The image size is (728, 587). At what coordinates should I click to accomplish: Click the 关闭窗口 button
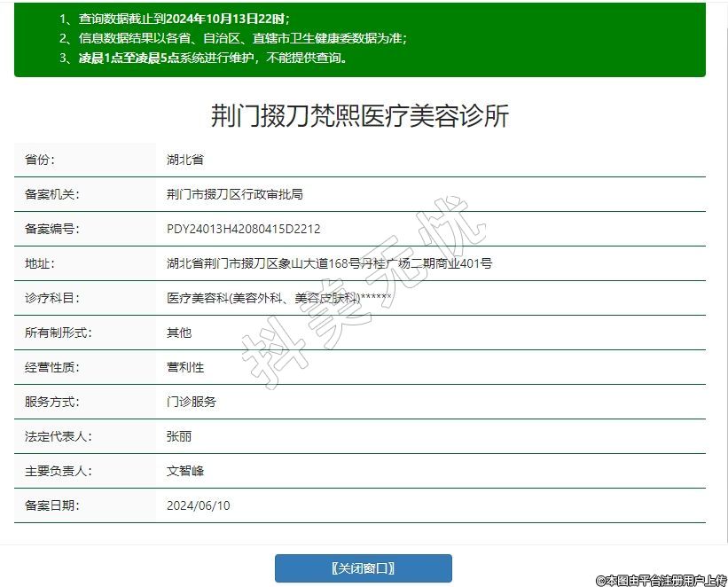click(363, 568)
